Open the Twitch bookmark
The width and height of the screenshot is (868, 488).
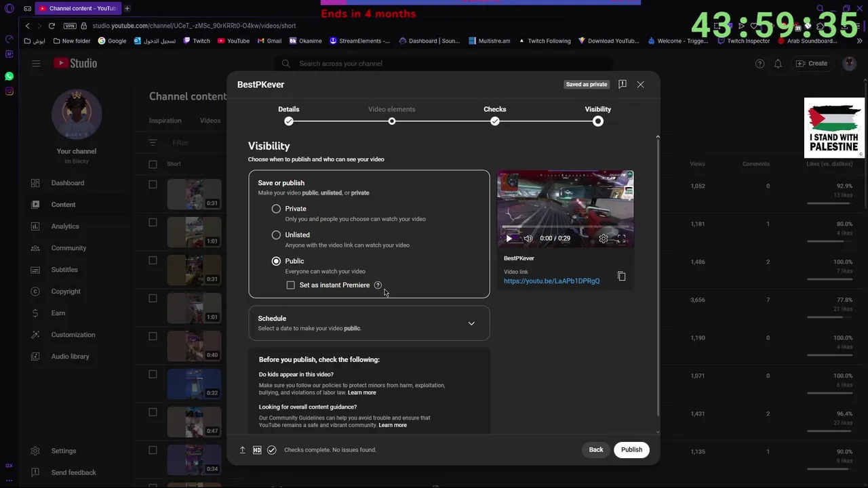tap(197, 41)
